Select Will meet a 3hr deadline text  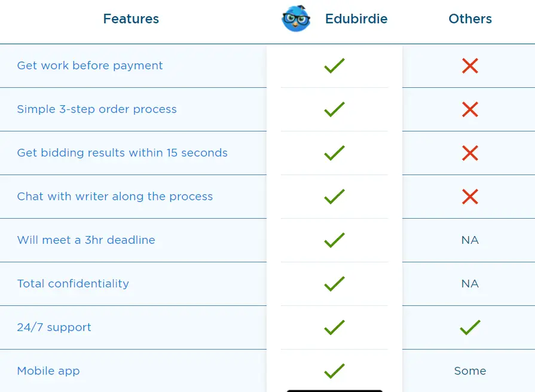86,240
